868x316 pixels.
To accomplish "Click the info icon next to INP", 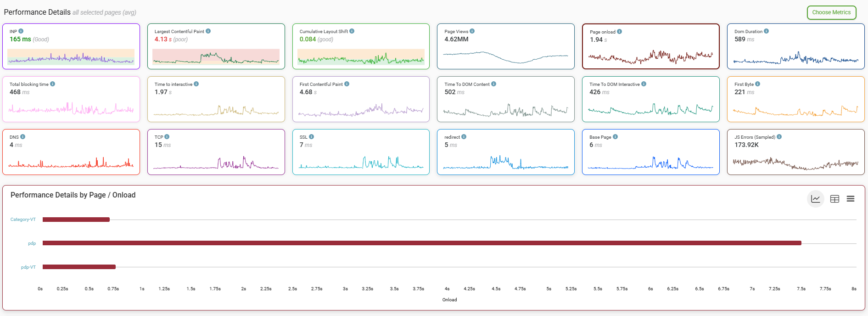I will click(x=21, y=31).
